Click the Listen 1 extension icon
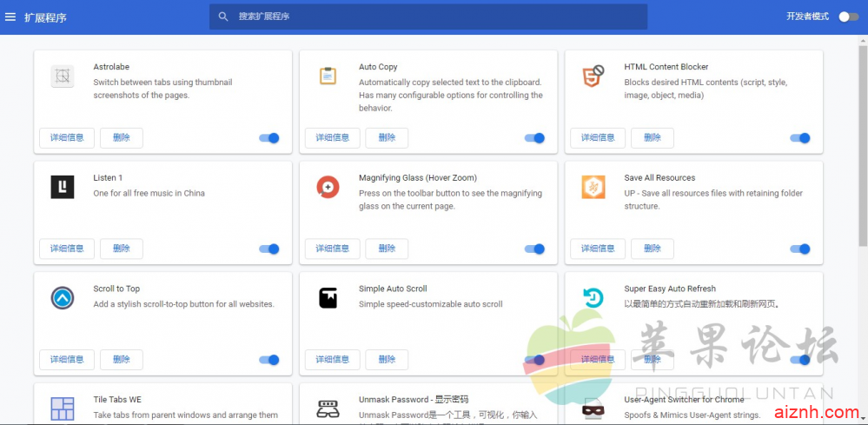Screen dimensions: 868x425 (x=62, y=187)
